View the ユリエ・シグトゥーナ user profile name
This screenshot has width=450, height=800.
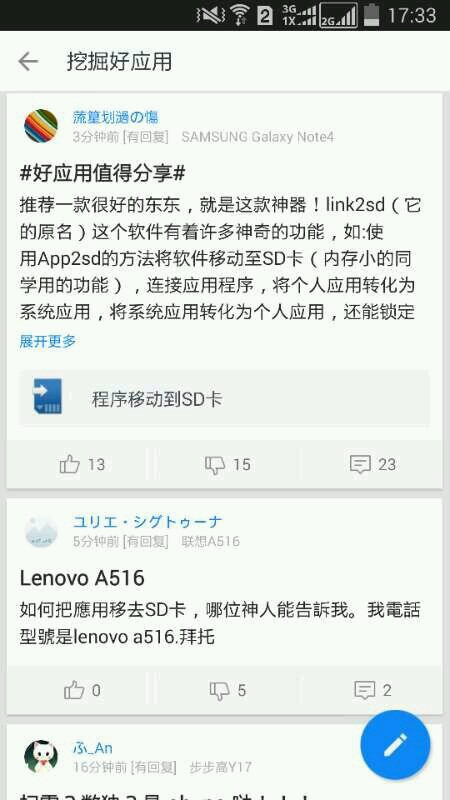click(x=148, y=521)
